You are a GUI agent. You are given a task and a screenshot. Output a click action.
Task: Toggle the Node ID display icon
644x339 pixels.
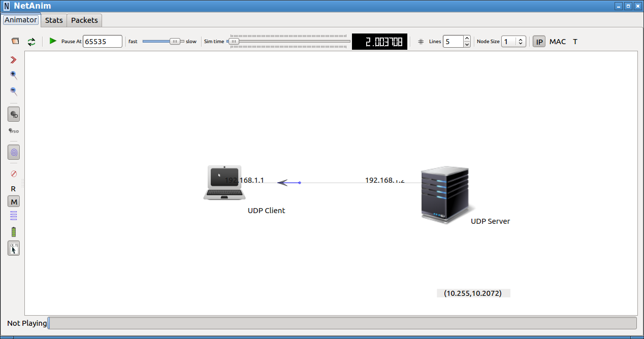(x=13, y=114)
